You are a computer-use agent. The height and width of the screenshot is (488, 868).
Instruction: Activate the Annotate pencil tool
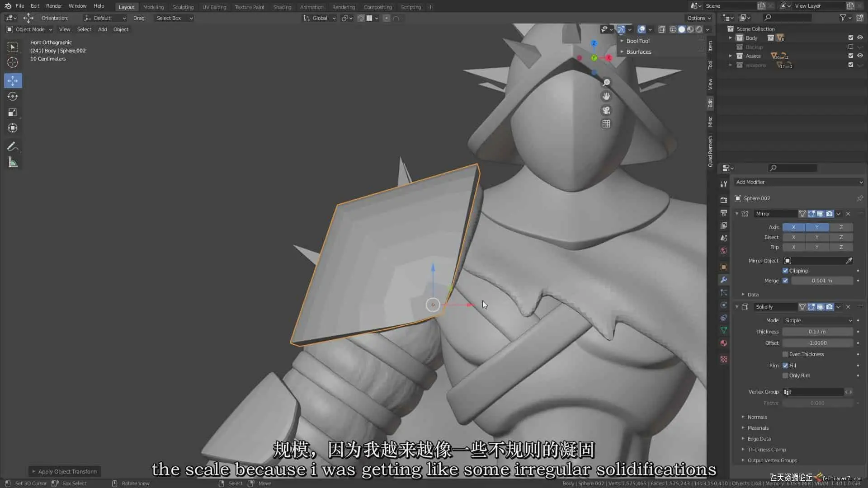coord(13,147)
